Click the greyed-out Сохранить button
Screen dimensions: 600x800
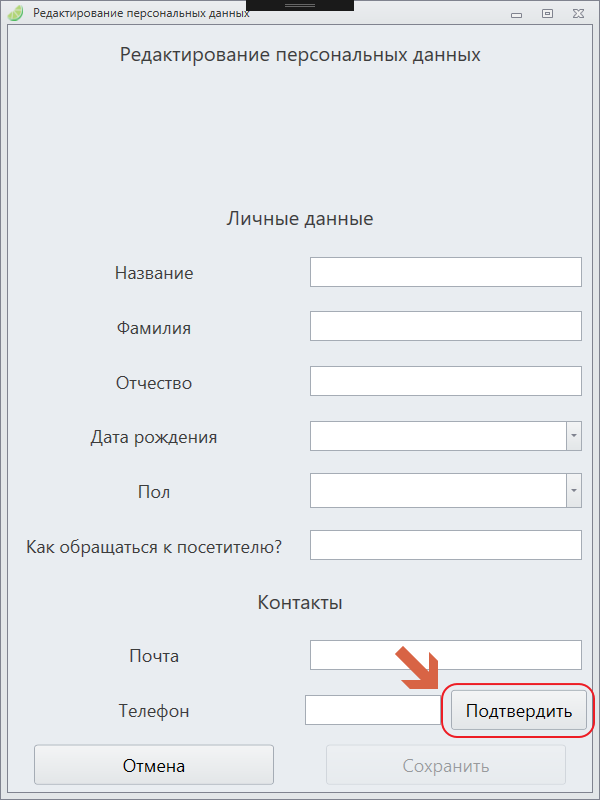click(x=446, y=765)
